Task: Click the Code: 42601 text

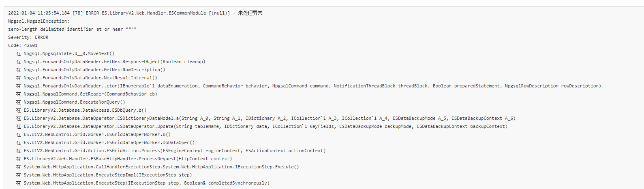Action: pyautogui.click(x=23, y=45)
